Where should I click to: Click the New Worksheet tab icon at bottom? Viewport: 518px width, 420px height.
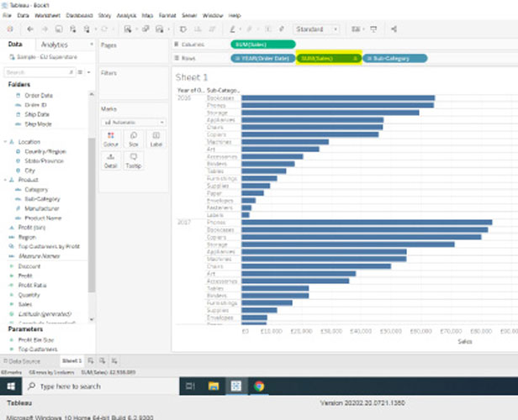pos(91,361)
